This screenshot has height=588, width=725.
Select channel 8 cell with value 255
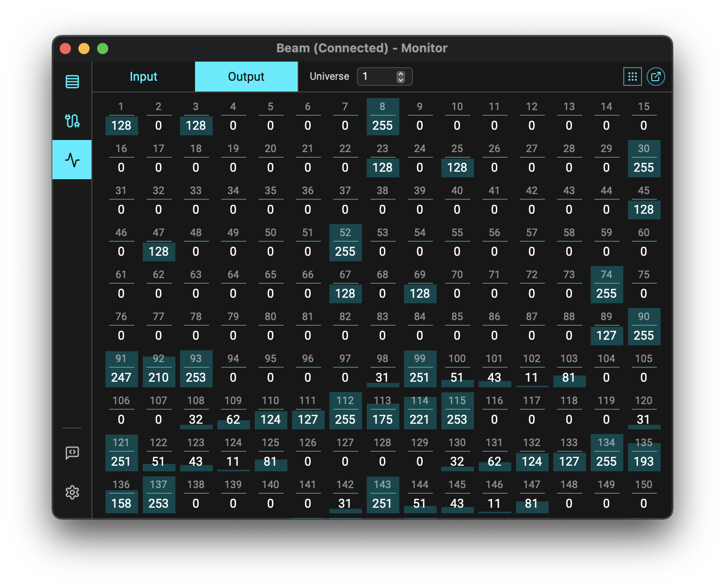click(383, 117)
